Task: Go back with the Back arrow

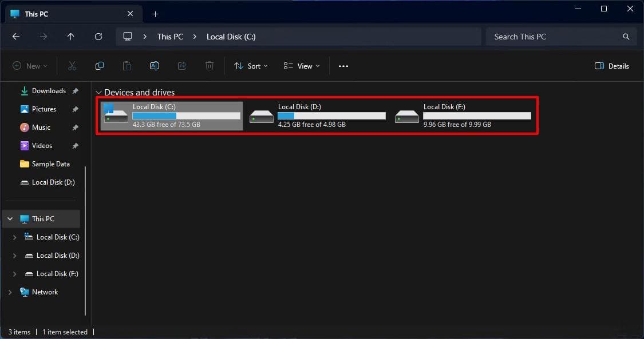Action: click(16, 37)
